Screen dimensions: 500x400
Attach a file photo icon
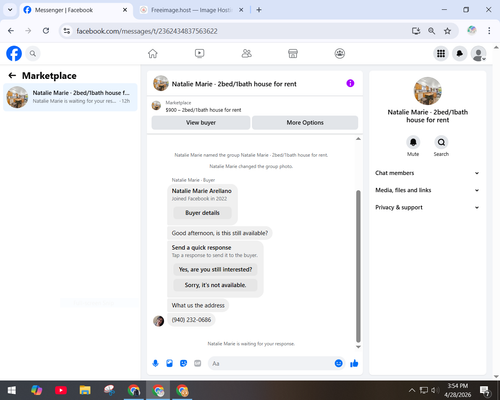[x=169, y=363]
